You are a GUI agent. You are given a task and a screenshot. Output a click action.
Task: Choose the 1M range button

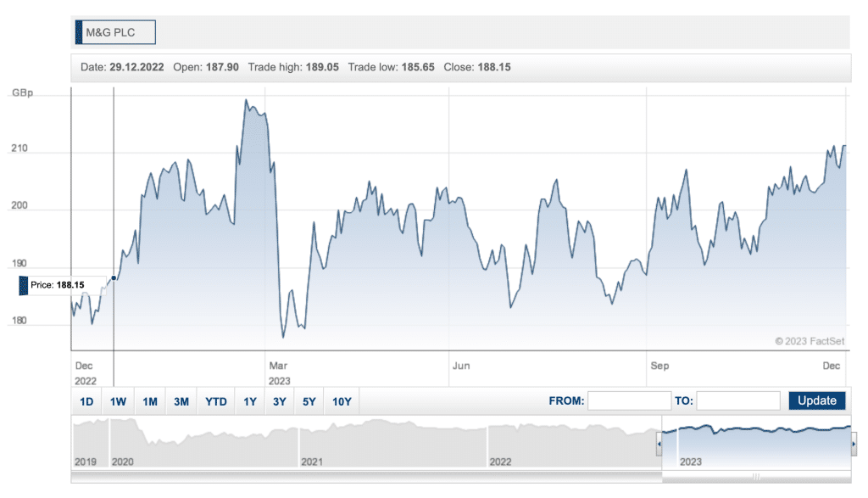[150, 401]
